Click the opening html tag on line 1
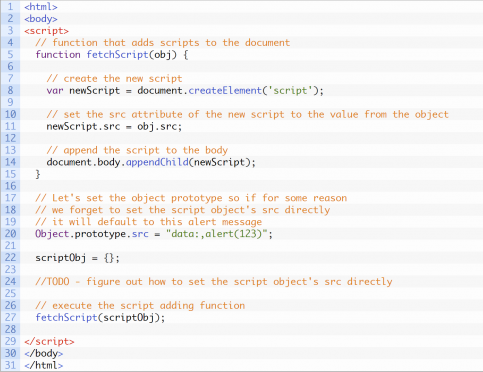The image size is (483, 372). click(x=41, y=7)
